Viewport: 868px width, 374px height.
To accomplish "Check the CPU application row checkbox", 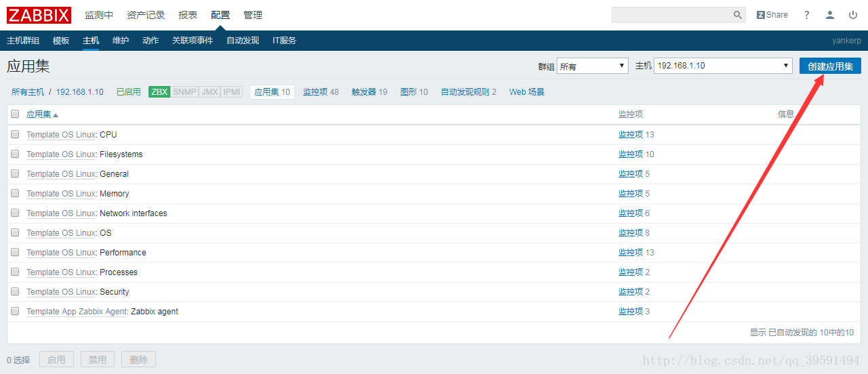I will pos(15,135).
